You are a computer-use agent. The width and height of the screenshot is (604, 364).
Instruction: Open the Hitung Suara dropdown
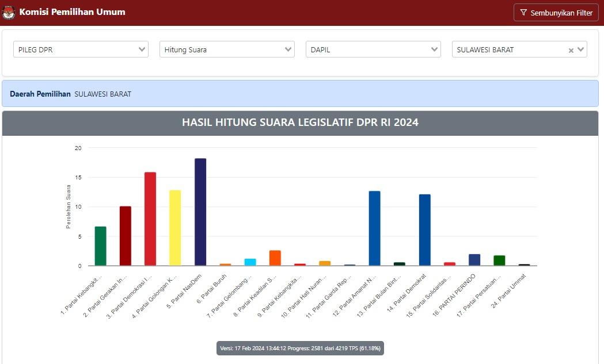tap(227, 49)
